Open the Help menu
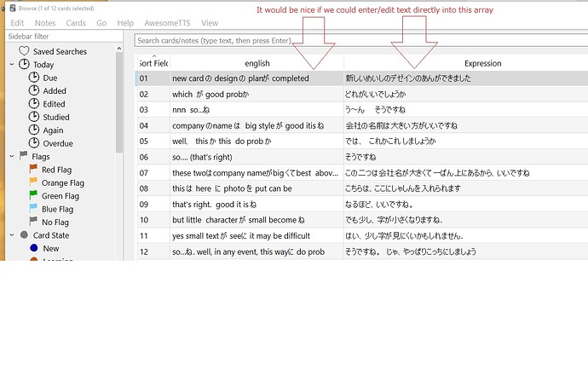 tap(125, 23)
